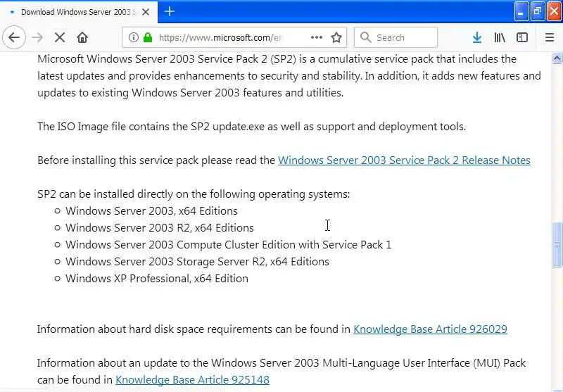The image size is (563, 392).
Task: Toggle the sidebar view
Action: tap(522, 38)
